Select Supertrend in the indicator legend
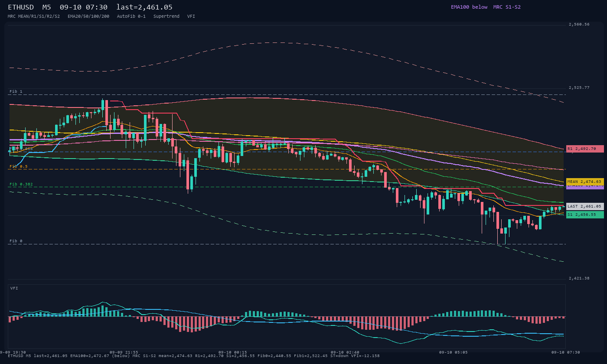 [x=166, y=16]
